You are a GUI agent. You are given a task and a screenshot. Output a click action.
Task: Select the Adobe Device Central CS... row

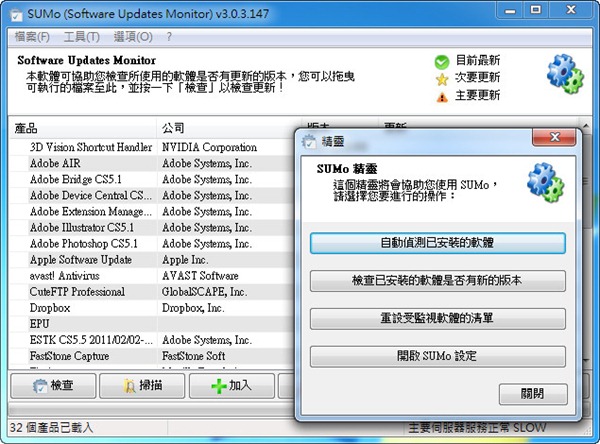(152, 195)
